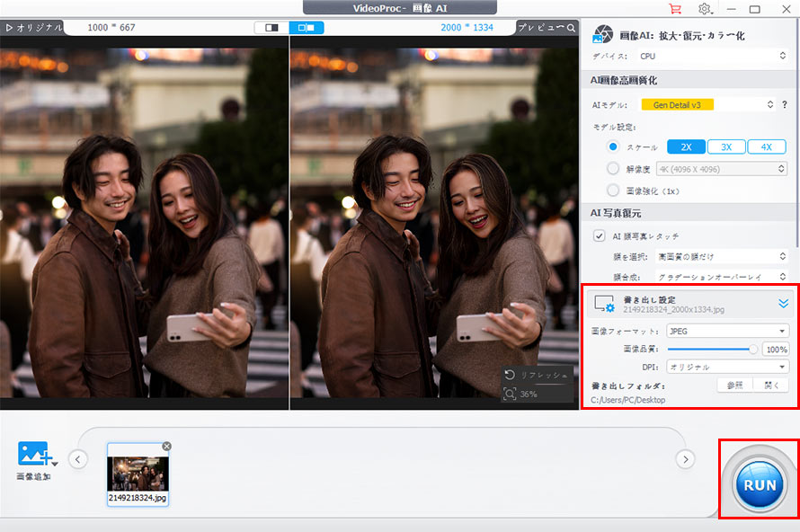The width and height of the screenshot is (800, 532).
Task: Click the 画像品質 quality slider handle
Action: (x=753, y=349)
